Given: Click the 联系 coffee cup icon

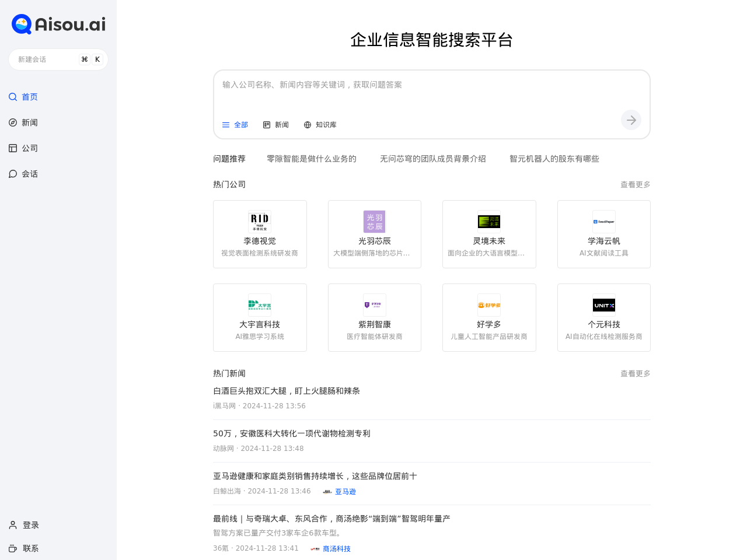Looking at the screenshot, I should click(x=13, y=548).
